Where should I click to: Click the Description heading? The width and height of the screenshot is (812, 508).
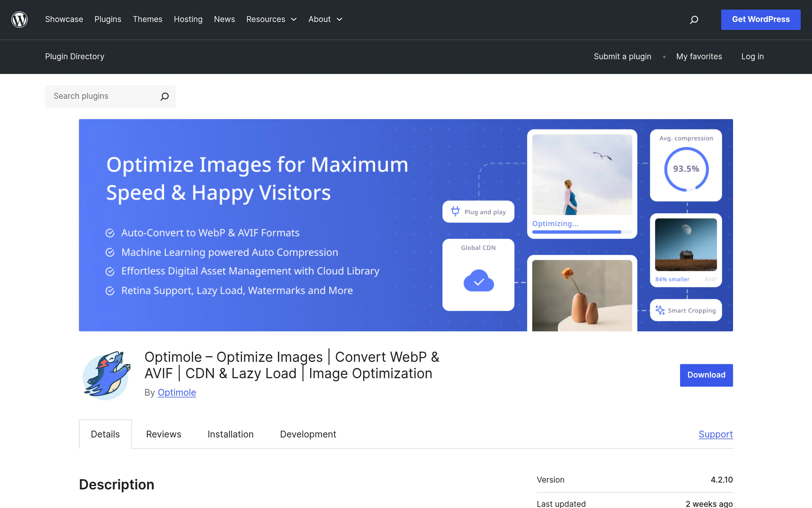pos(116,485)
